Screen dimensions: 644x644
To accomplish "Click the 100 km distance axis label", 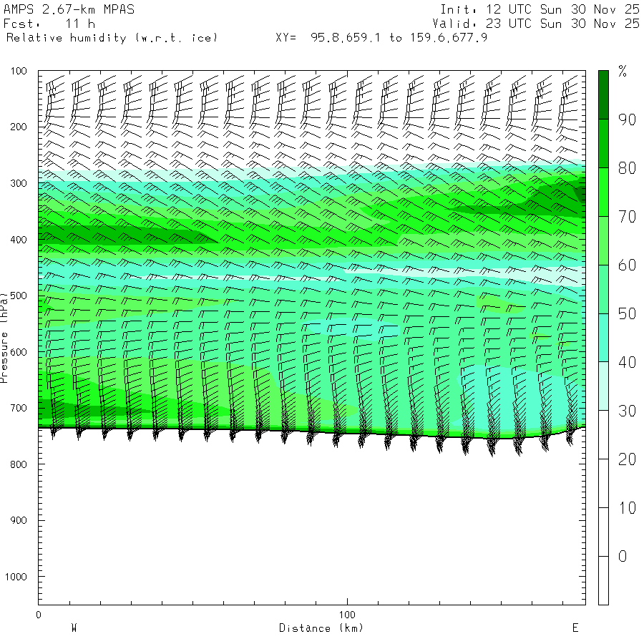I will (x=347, y=615).
